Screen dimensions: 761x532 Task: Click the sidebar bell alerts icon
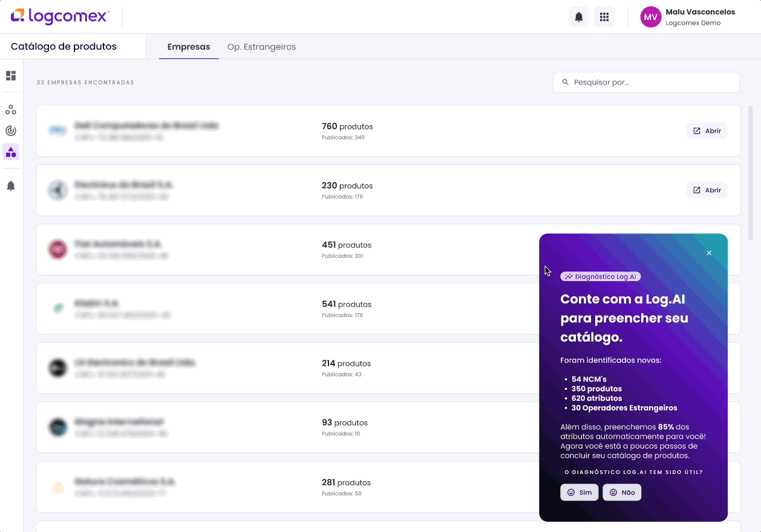[11, 186]
